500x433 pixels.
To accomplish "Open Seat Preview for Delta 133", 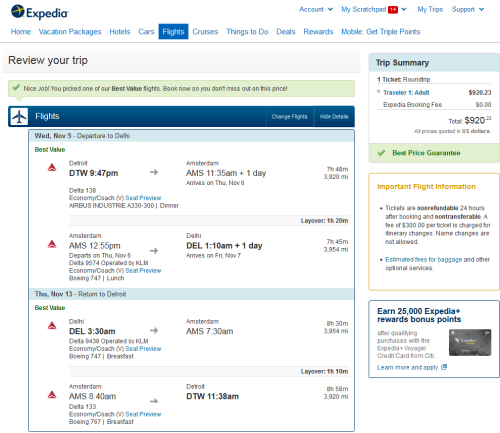I will [x=143, y=414].
